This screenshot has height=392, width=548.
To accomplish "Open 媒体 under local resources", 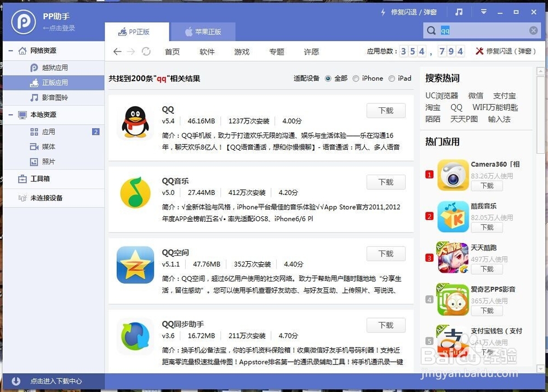I will pos(54,147).
